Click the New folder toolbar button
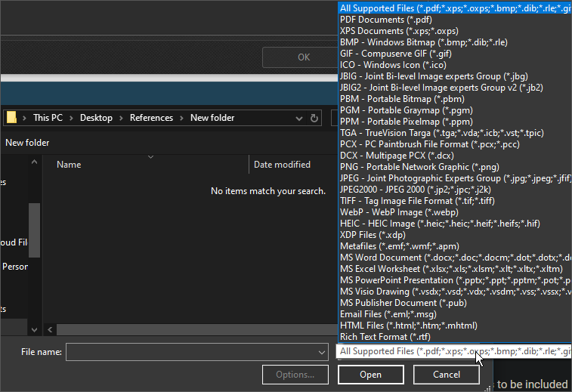 pyautogui.click(x=27, y=143)
